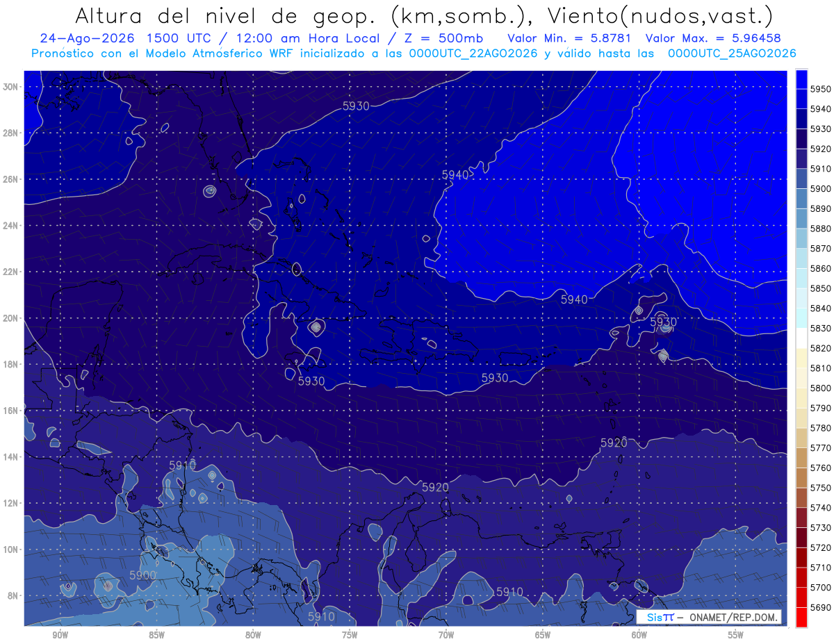Click the '28N' latitude axis label
The width and height of the screenshot is (834, 644).
click(11, 133)
